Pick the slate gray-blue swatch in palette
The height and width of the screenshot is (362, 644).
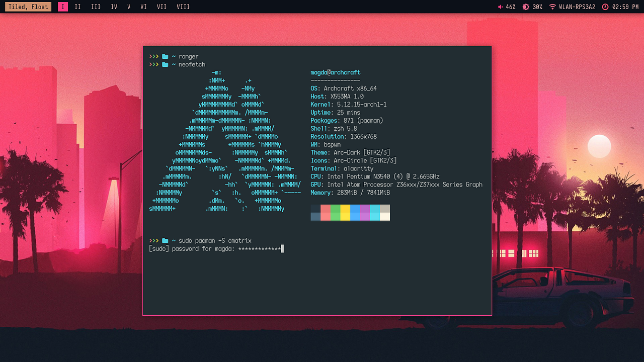point(315,217)
